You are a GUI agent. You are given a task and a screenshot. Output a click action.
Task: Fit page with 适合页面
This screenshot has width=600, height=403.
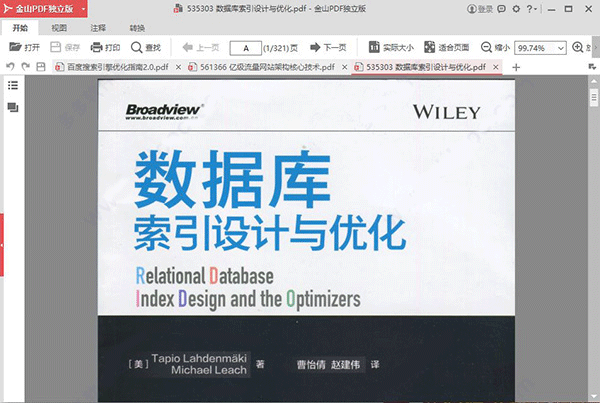(447, 47)
